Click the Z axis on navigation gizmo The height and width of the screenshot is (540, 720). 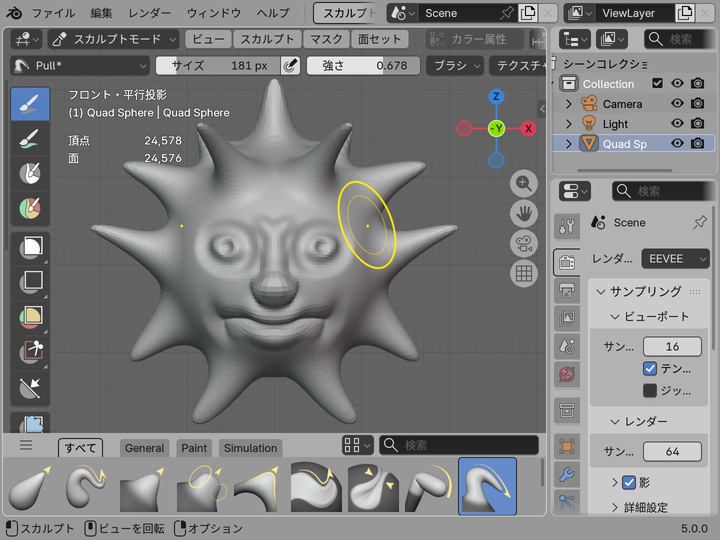tap(496, 96)
